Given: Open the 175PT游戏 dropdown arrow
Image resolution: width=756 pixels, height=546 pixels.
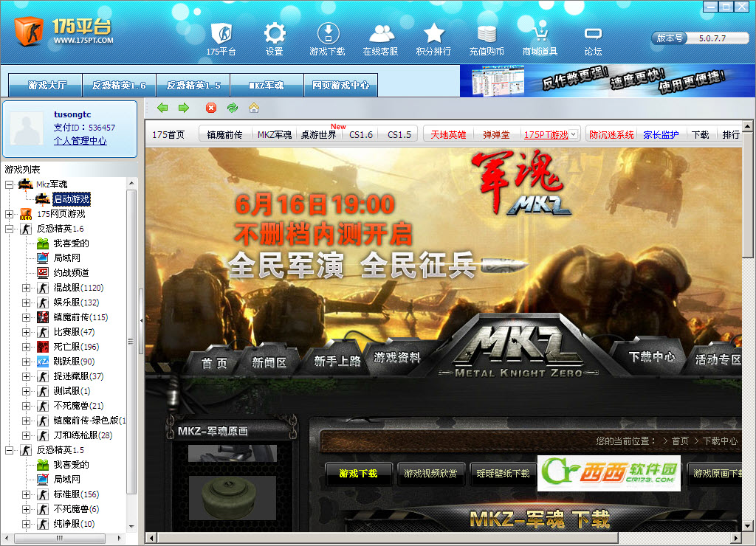Looking at the screenshot, I should 573,134.
